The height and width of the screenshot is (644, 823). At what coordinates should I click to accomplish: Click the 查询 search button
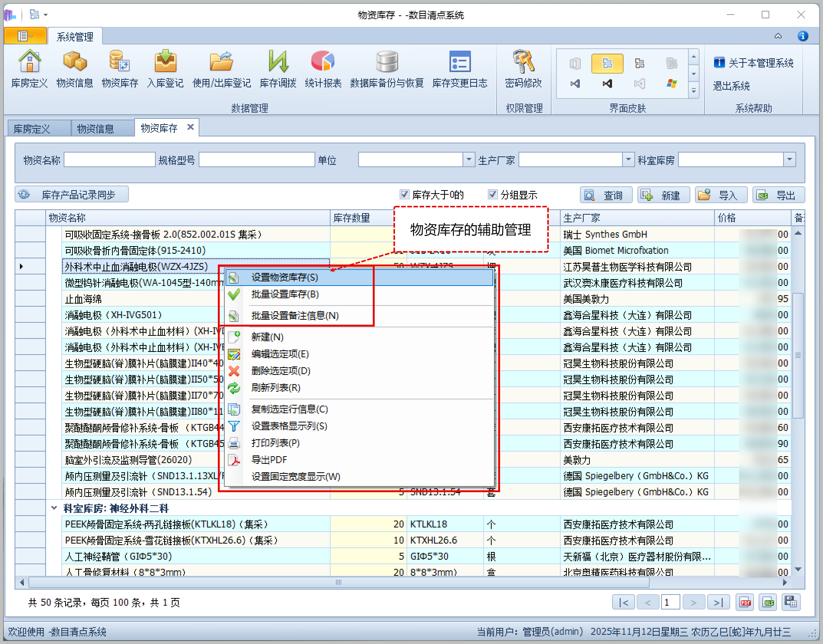point(606,195)
